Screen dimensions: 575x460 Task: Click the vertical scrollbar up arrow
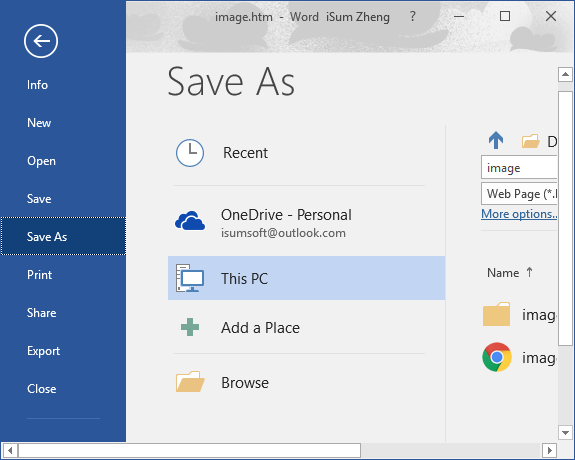[x=565, y=74]
